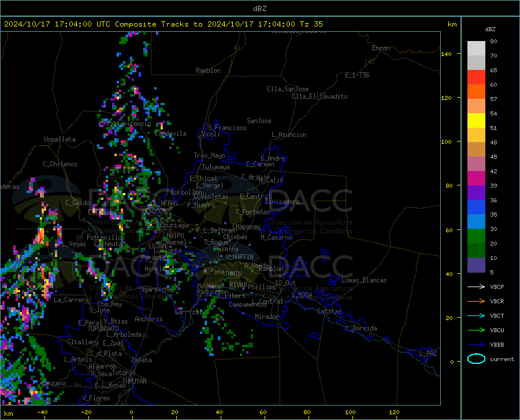Viewport: 520px width, 420px height.
Task: Click the cyan 'current' ellipse legend symbol
Action: [476, 359]
